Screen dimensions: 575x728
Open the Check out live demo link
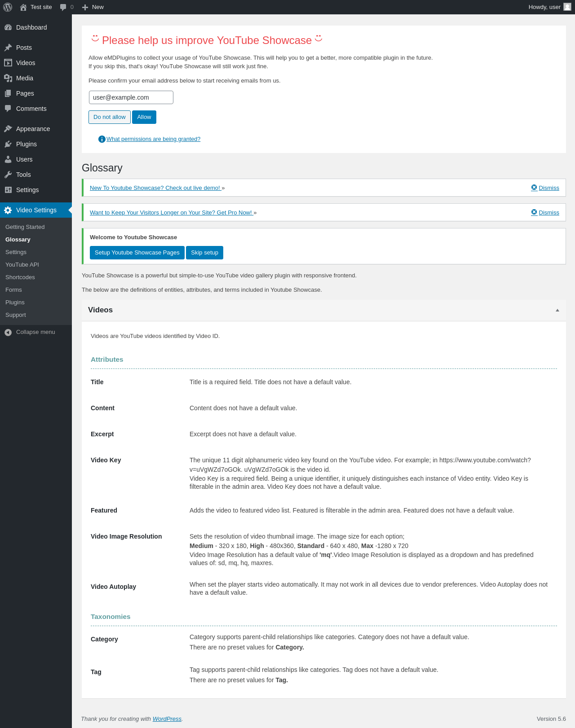click(x=155, y=188)
